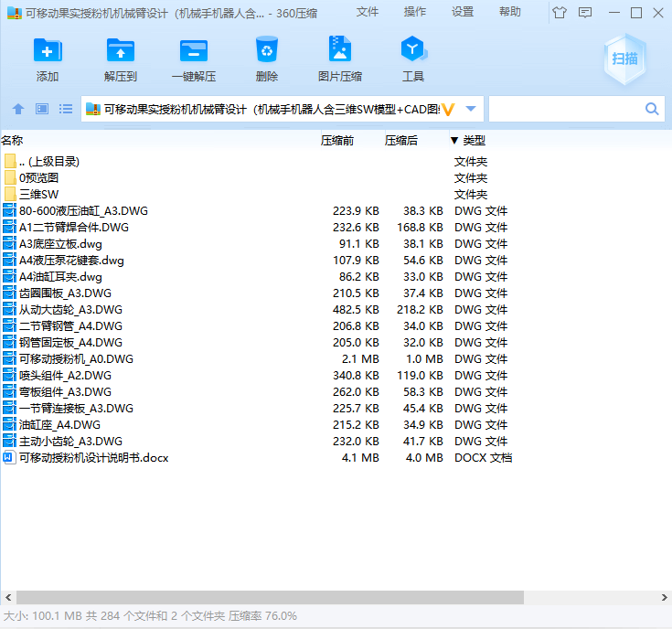Sort by the 压缩后 column header
The height and width of the screenshot is (629, 672).
pyautogui.click(x=401, y=140)
